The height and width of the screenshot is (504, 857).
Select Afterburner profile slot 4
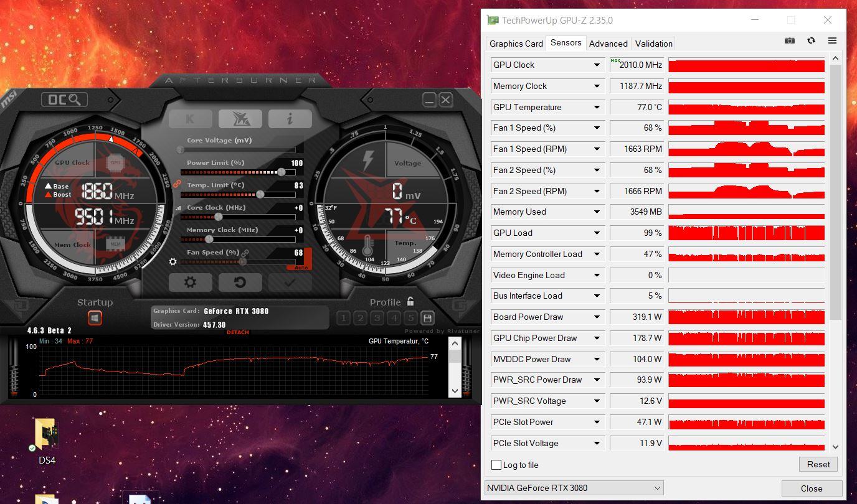(394, 318)
